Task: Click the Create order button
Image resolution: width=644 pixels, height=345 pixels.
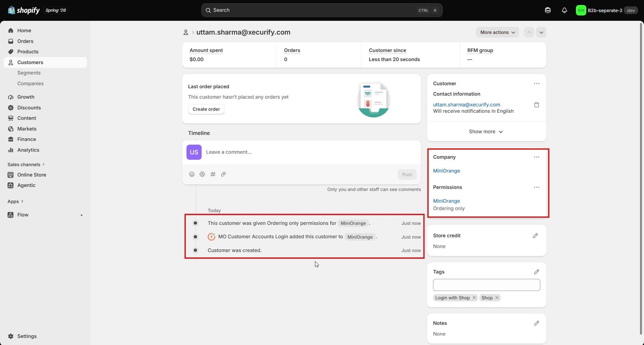Action: pos(206,109)
